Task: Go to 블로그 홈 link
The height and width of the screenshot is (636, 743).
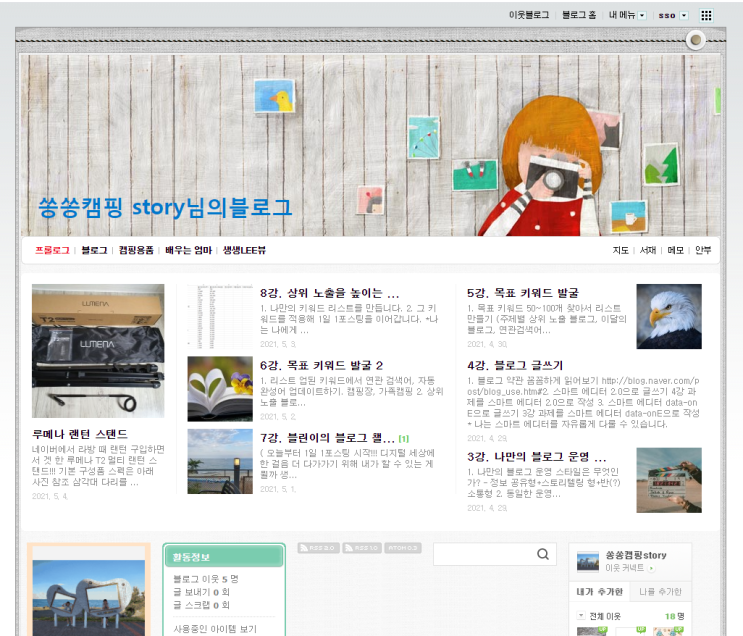Action: [579, 15]
